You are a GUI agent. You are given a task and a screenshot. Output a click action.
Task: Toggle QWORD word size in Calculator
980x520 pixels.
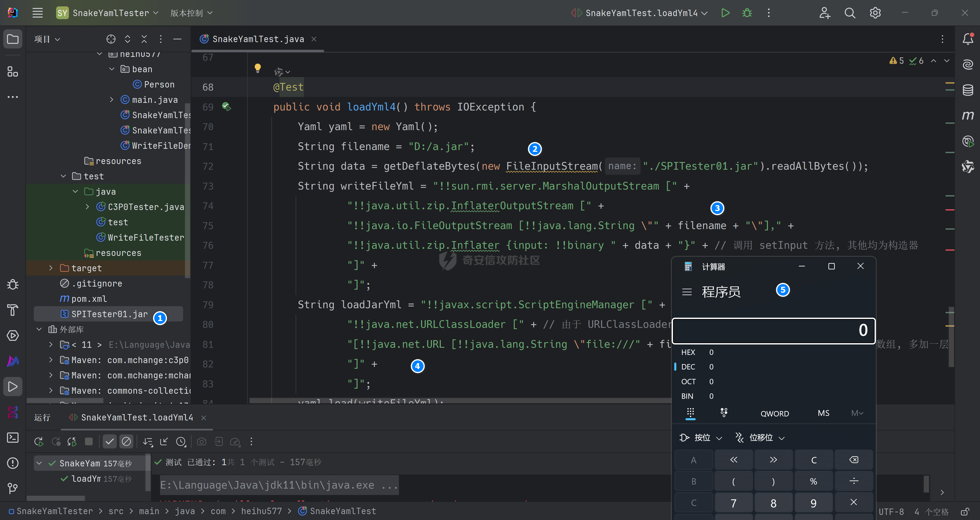click(x=775, y=414)
